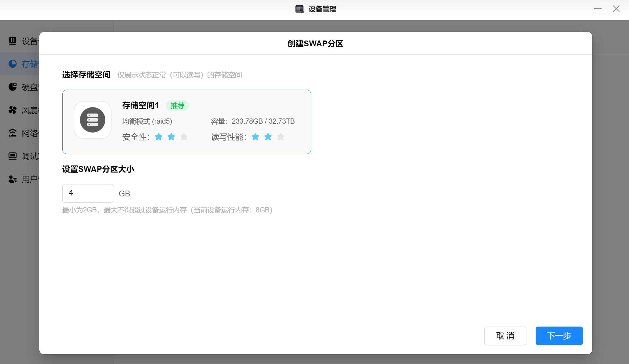Click the device manager title bar app icon

click(299, 9)
